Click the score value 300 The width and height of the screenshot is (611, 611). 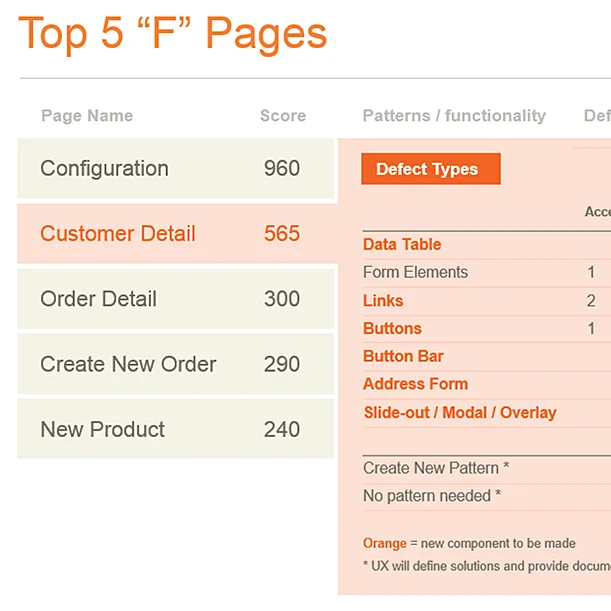(x=282, y=299)
